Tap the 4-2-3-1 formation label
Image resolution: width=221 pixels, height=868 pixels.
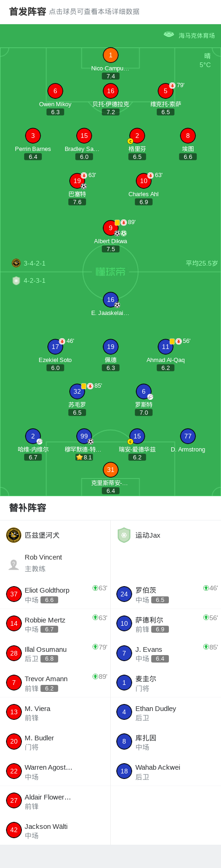point(34,280)
